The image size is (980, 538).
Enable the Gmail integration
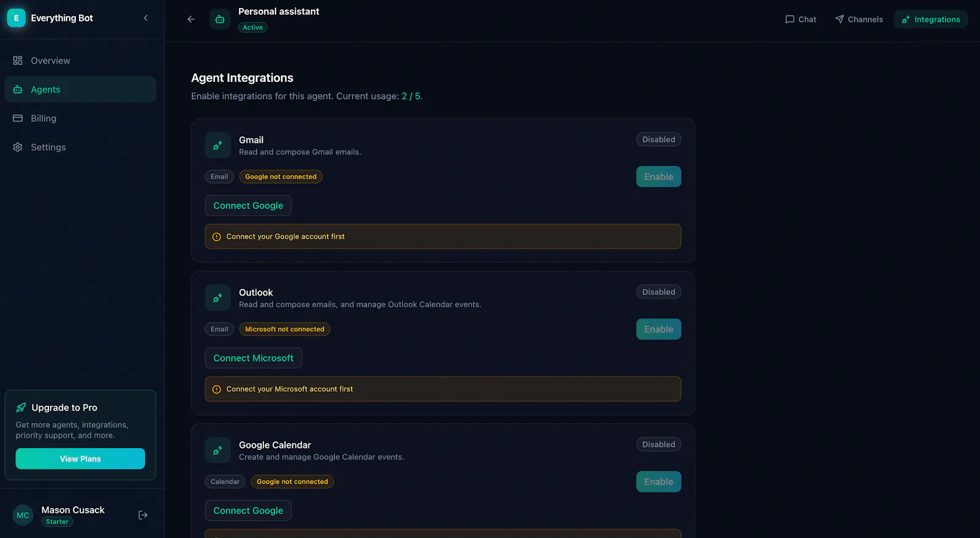click(658, 177)
